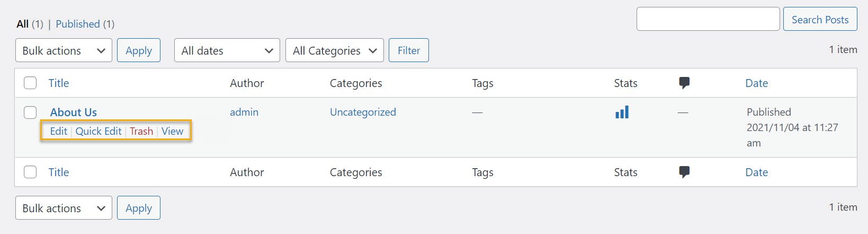Open the top Bulk actions dropdown
The height and width of the screenshot is (234, 868).
64,50
